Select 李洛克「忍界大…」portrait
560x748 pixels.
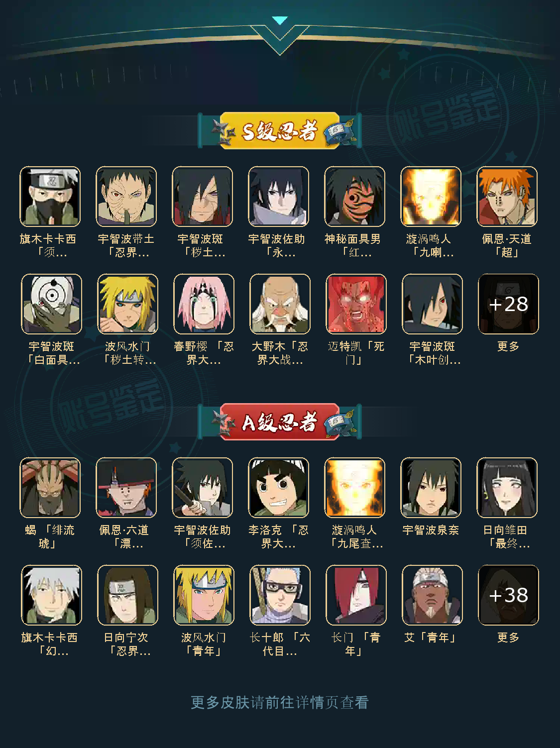tap(279, 488)
